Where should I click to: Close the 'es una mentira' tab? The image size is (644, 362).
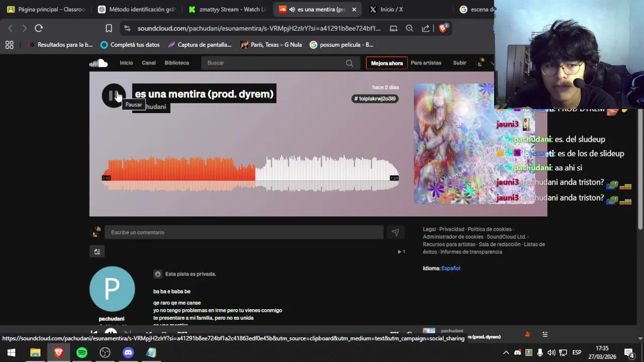pos(354,10)
